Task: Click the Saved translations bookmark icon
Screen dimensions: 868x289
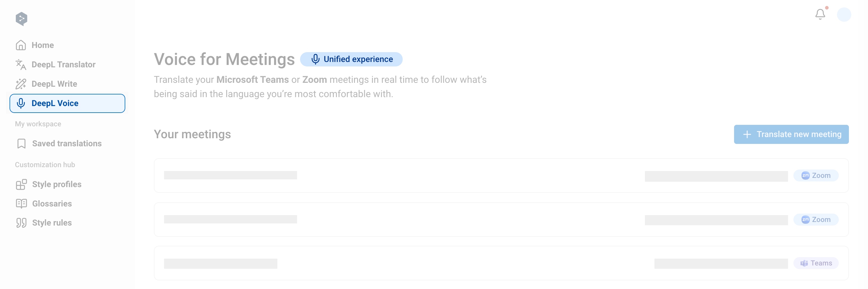Action: (21, 144)
